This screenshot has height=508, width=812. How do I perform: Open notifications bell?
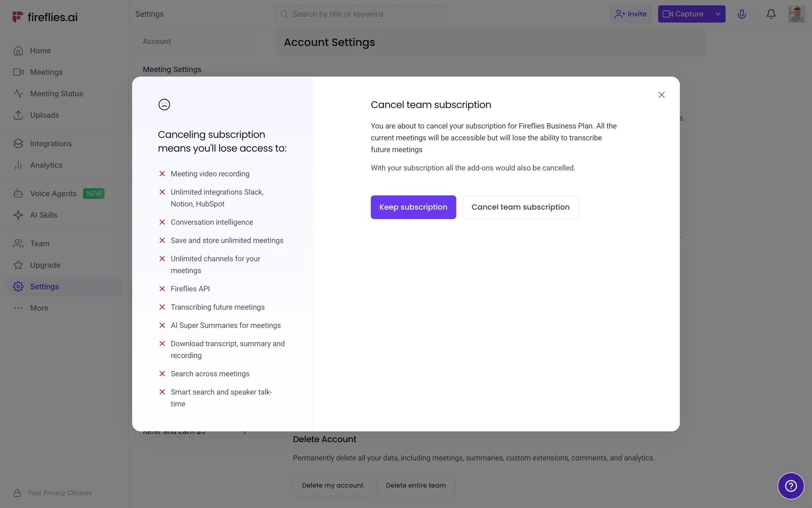click(771, 14)
